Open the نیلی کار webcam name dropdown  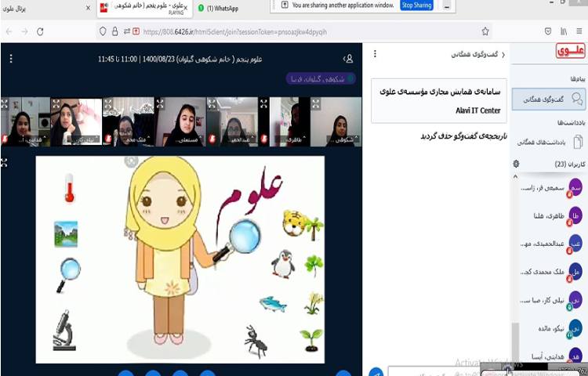pyautogui.click(x=85, y=139)
